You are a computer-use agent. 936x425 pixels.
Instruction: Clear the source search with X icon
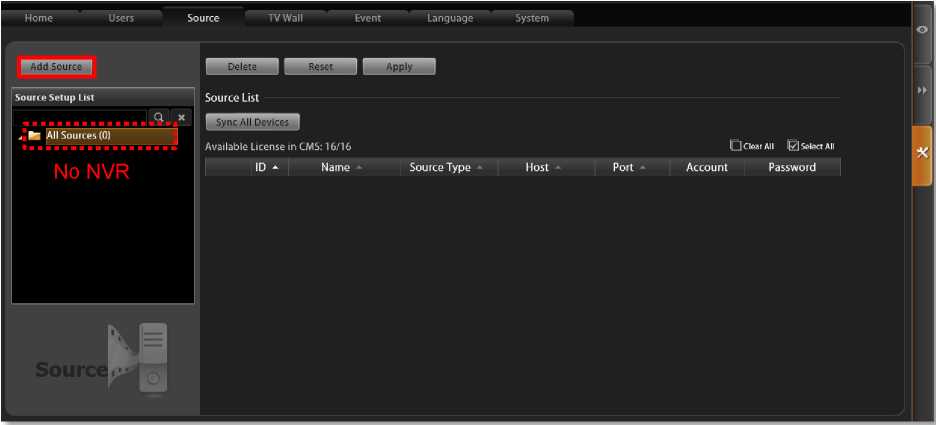tap(181, 117)
